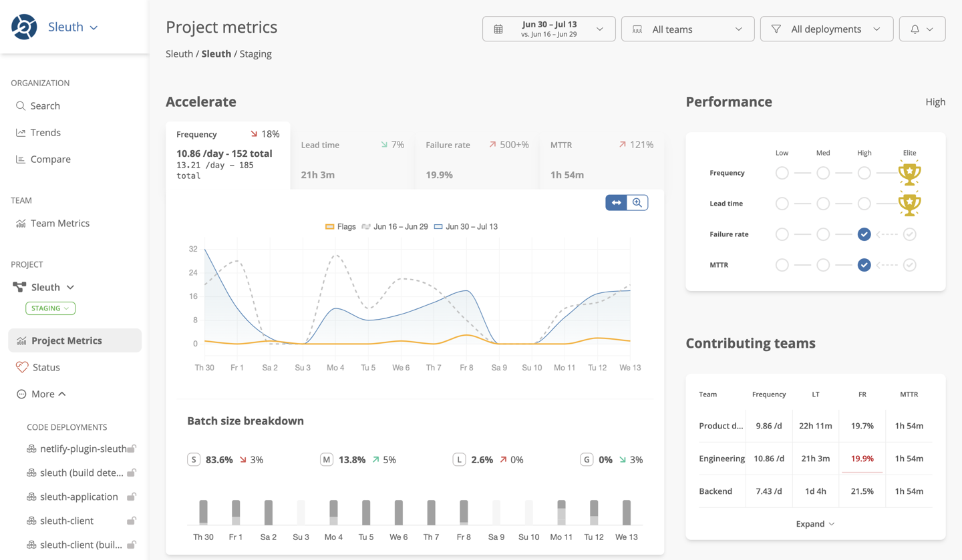Open the Sleuth organization dropdown
This screenshot has height=560, width=962.
click(x=73, y=27)
